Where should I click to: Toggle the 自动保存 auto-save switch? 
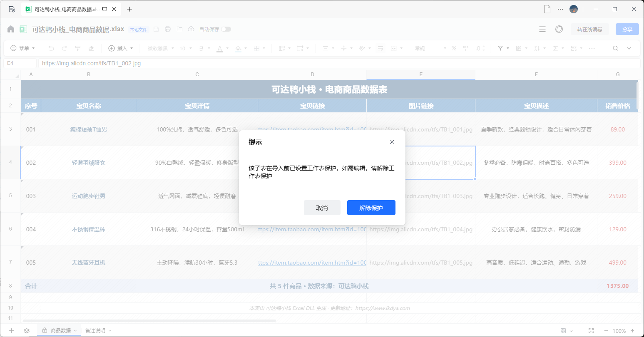226,29
